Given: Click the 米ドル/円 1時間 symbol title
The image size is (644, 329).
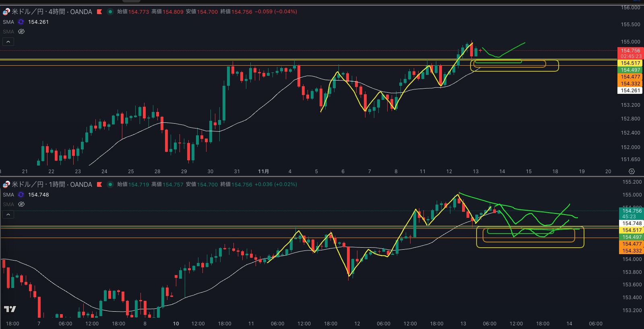Looking at the screenshot, I should coord(52,184).
